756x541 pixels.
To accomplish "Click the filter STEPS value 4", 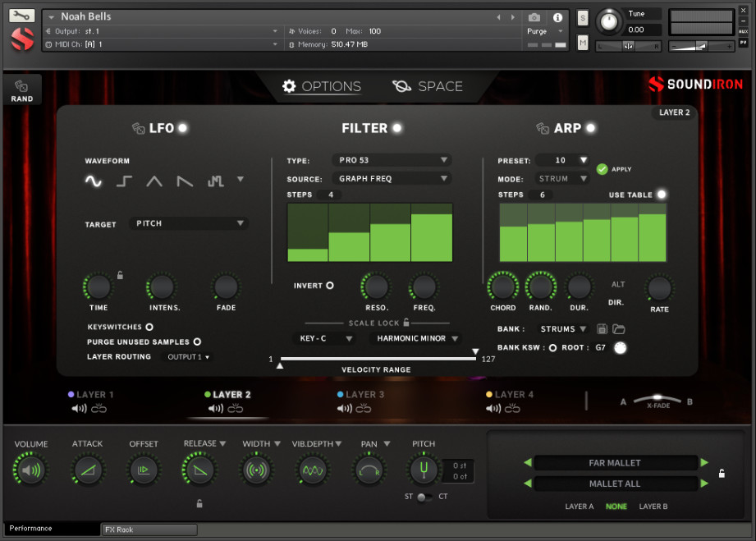I will tap(331, 195).
